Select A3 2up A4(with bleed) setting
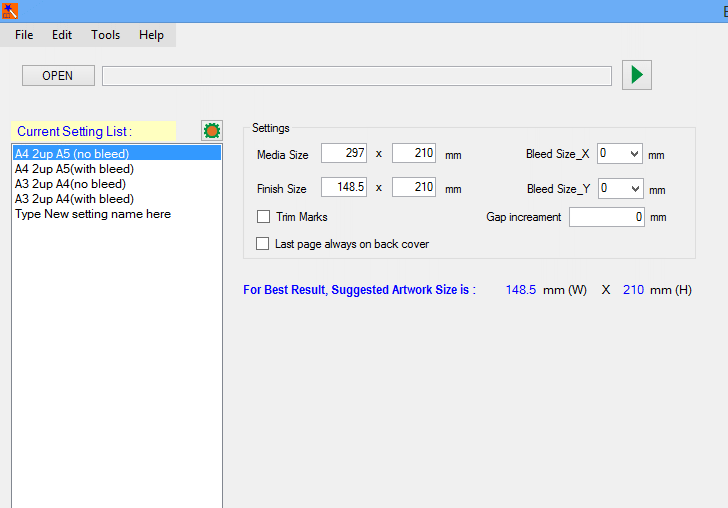728x508 pixels. click(x=74, y=199)
